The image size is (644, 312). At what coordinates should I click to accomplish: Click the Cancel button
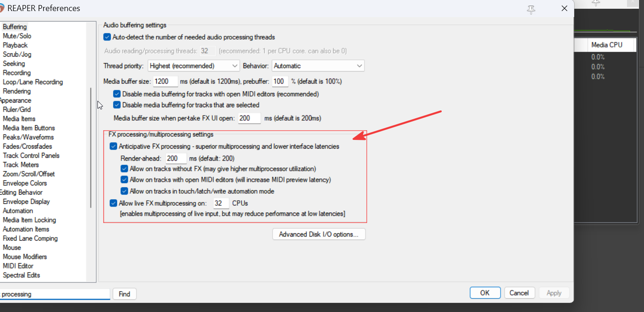pyautogui.click(x=519, y=293)
